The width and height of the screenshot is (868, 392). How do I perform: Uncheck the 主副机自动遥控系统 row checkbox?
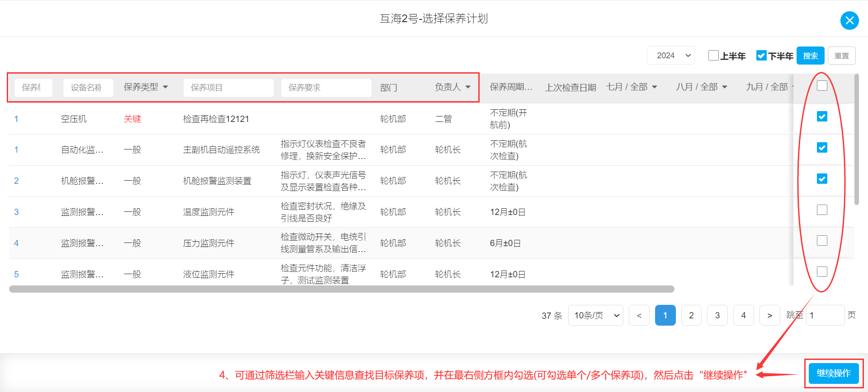(822, 148)
